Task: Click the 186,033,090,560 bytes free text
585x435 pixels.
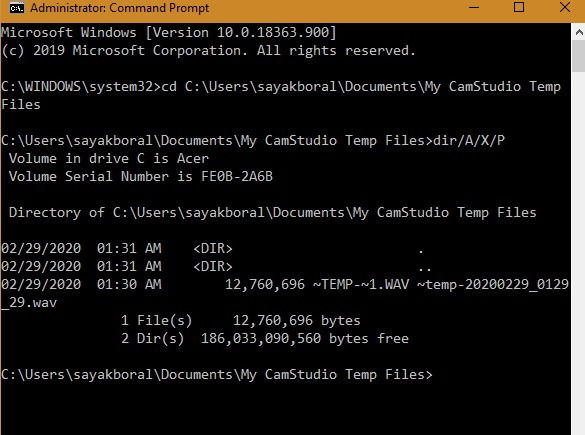Action: pyautogui.click(x=305, y=339)
